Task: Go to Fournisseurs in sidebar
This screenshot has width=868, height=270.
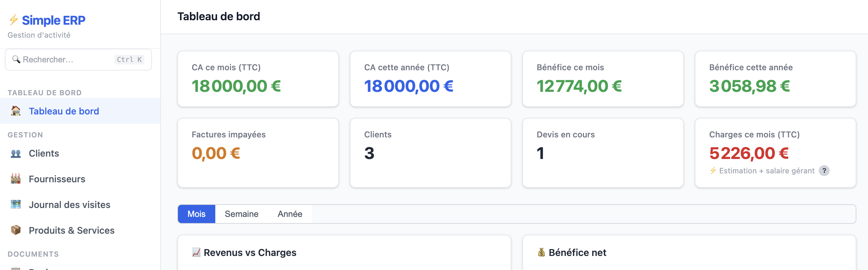Action: (x=80, y=179)
